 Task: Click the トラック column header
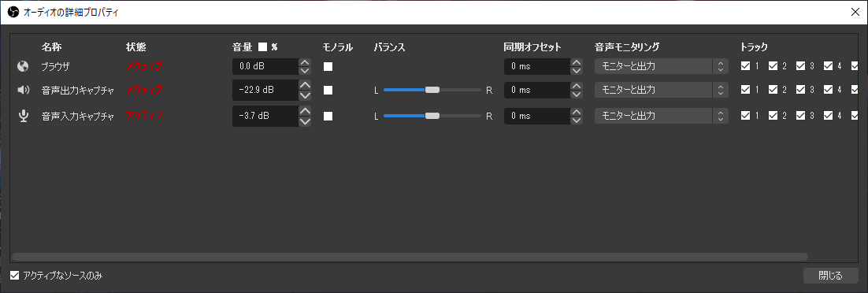pyautogui.click(x=755, y=47)
